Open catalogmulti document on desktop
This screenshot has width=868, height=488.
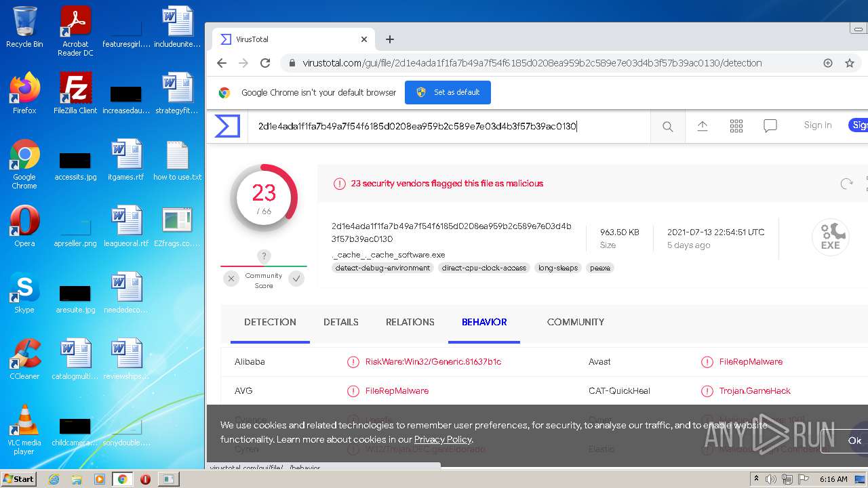pos(75,359)
